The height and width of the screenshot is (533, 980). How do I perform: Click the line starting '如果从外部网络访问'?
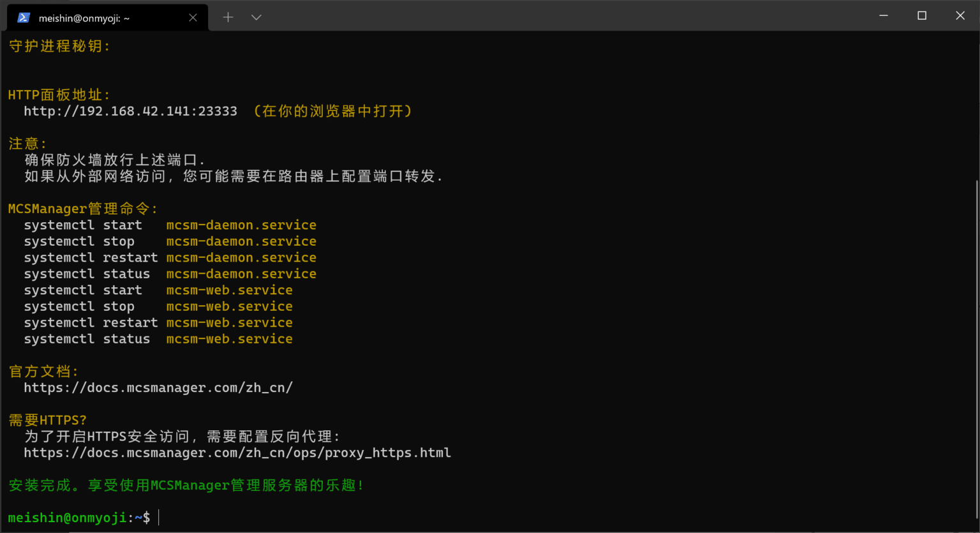pyautogui.click(x=233, y=176)
